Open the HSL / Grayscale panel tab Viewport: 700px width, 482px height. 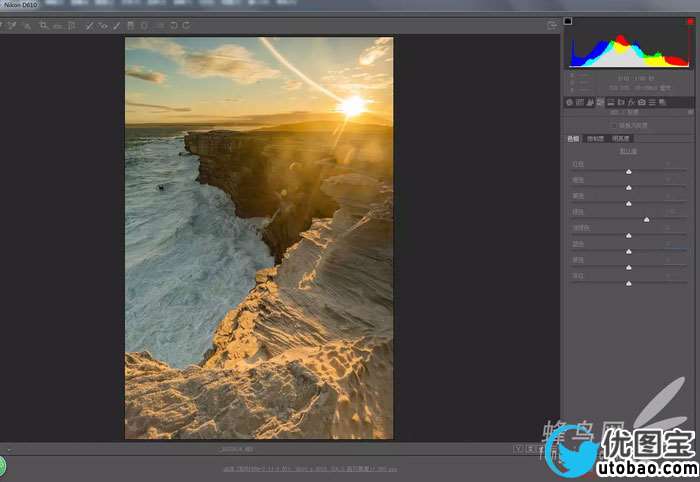coord(600,102)
